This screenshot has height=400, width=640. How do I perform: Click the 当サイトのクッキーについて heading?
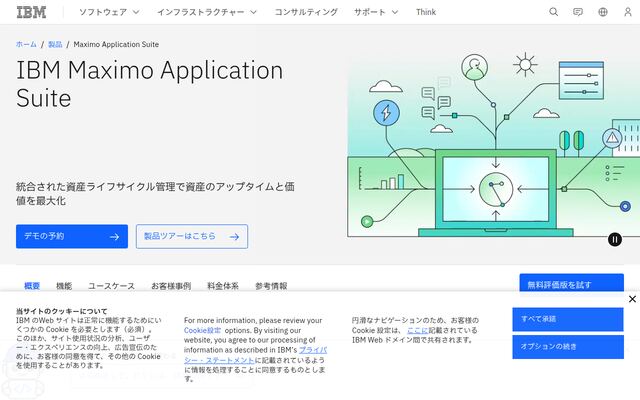[x=62, y=311]
